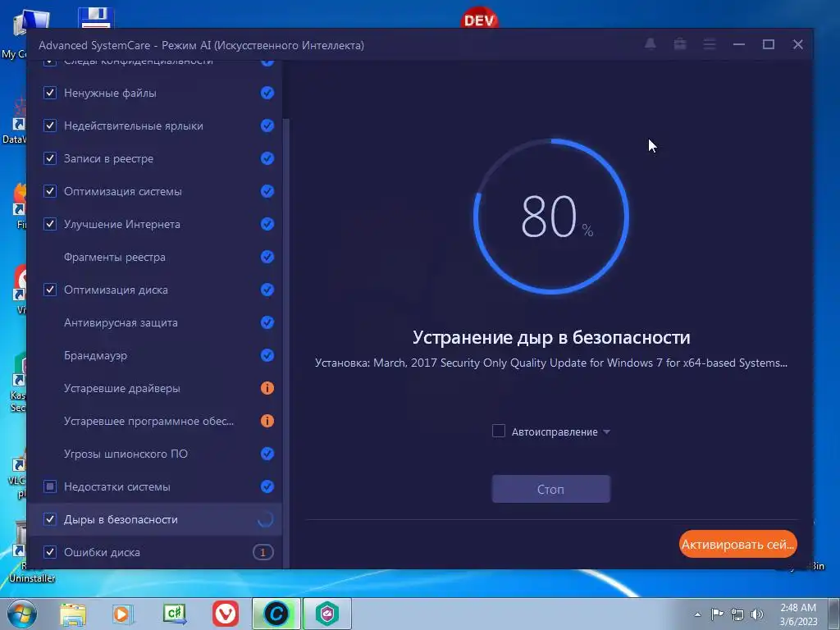
Task: Click the blue check status next to Недостатки системы
Action: pos(267,486)
